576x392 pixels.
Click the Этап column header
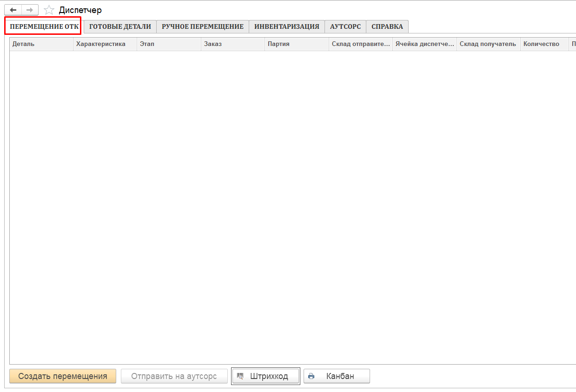169,44
